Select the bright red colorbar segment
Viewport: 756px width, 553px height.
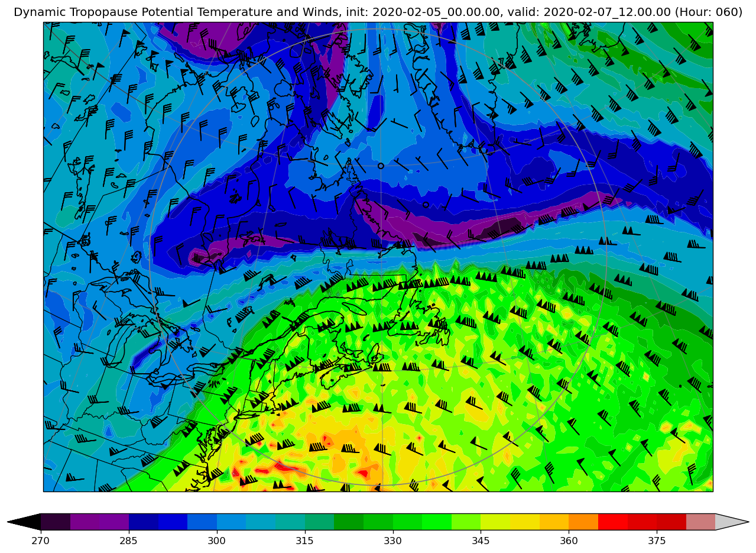point(612,522)
